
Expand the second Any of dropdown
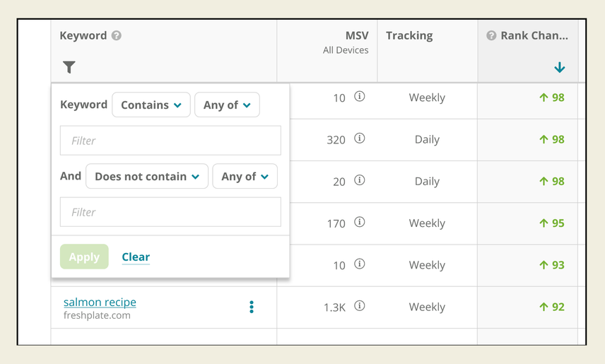[x=245, y=176]
